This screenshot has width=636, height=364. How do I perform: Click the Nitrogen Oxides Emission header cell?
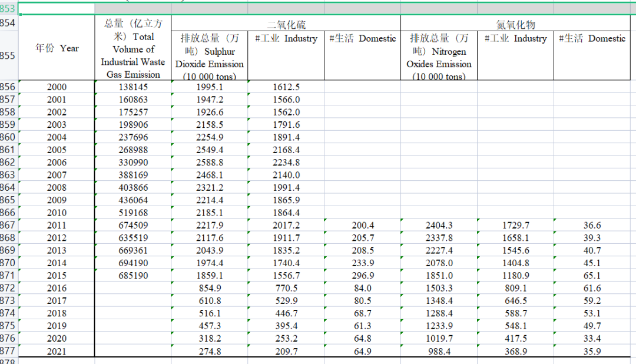(439, 56)
